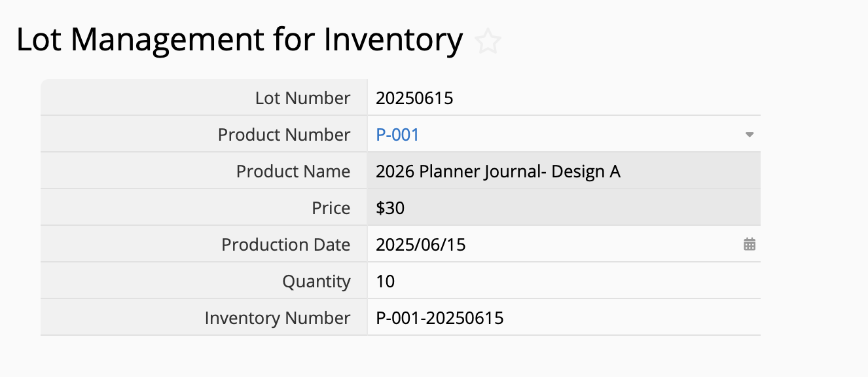
Task: Click the Production Date label
Action: (x=286, y=245)
